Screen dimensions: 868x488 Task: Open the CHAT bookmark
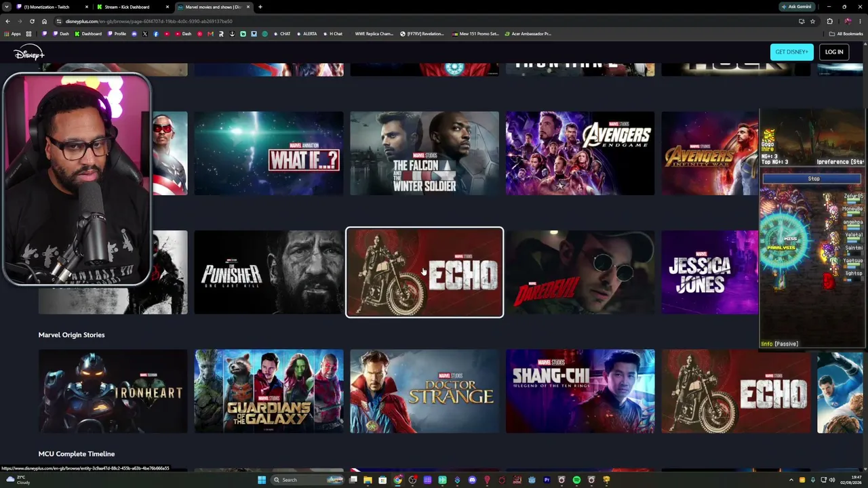click(281, 34)
